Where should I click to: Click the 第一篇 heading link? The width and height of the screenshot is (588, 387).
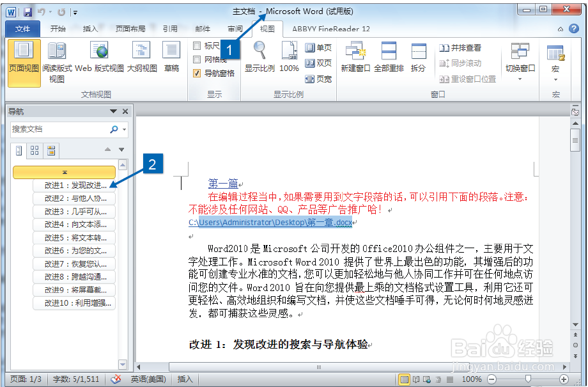tap(223, 184)
